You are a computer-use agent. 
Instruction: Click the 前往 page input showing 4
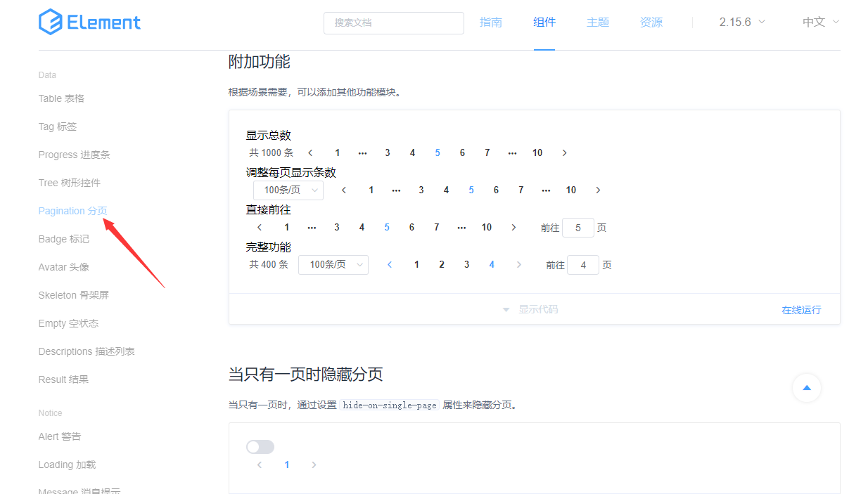pyautogui.click(x=583, y=265)
